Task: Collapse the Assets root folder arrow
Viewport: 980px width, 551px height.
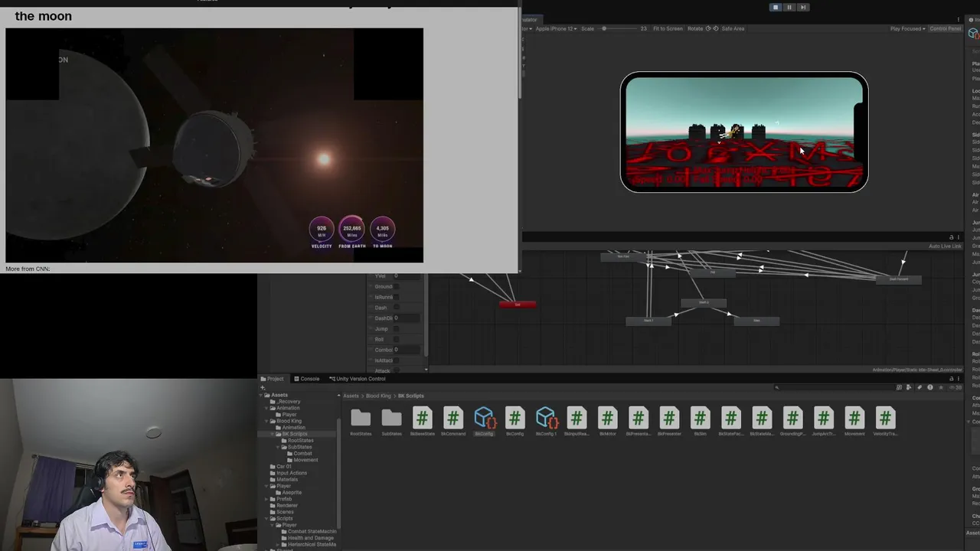Action: coord(262,395)
